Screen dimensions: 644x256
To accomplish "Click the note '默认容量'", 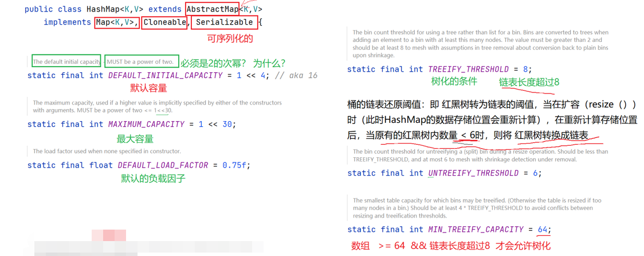I will (148, 88).
